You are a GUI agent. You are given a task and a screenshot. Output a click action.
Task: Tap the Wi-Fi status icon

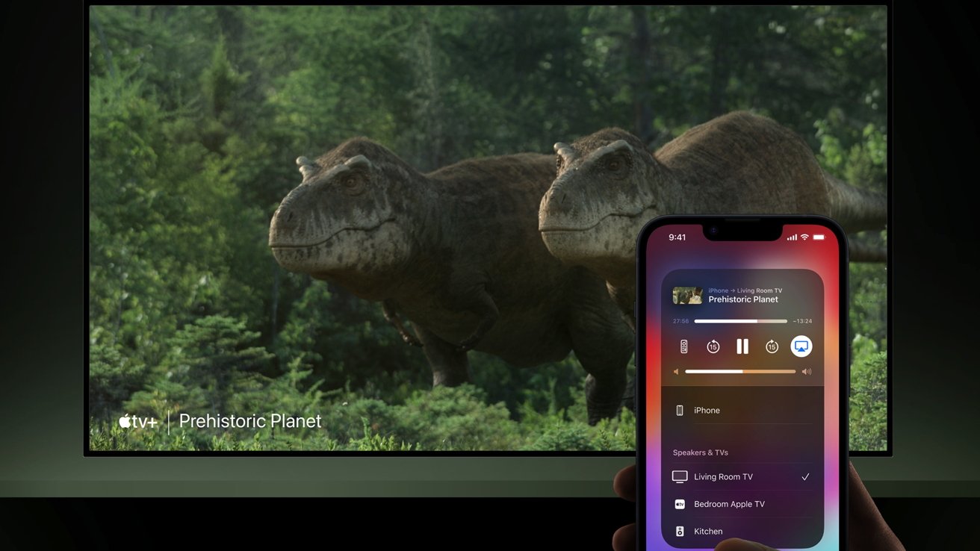(804, 237)
